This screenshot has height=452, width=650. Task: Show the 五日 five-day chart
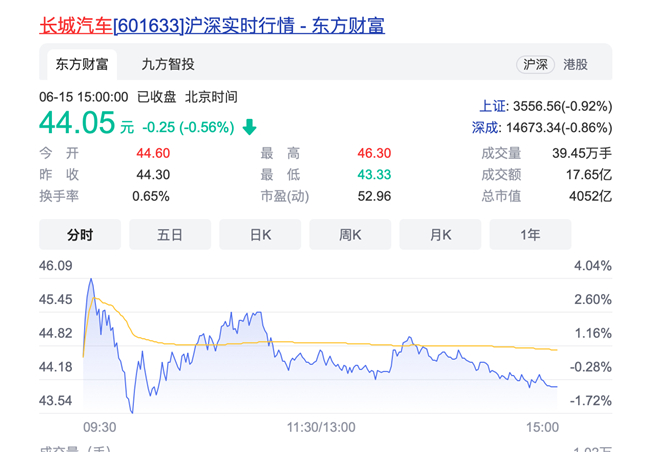(x=170, y=235)
